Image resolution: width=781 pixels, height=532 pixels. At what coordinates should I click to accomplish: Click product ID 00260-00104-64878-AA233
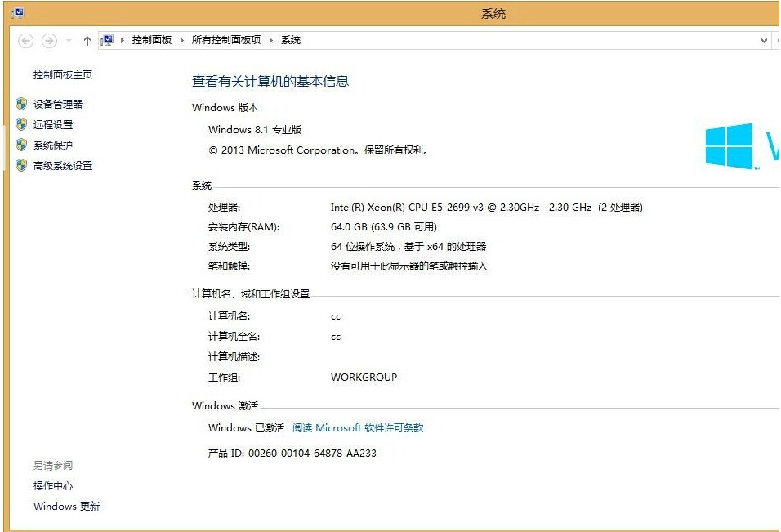tap(312, 454)
